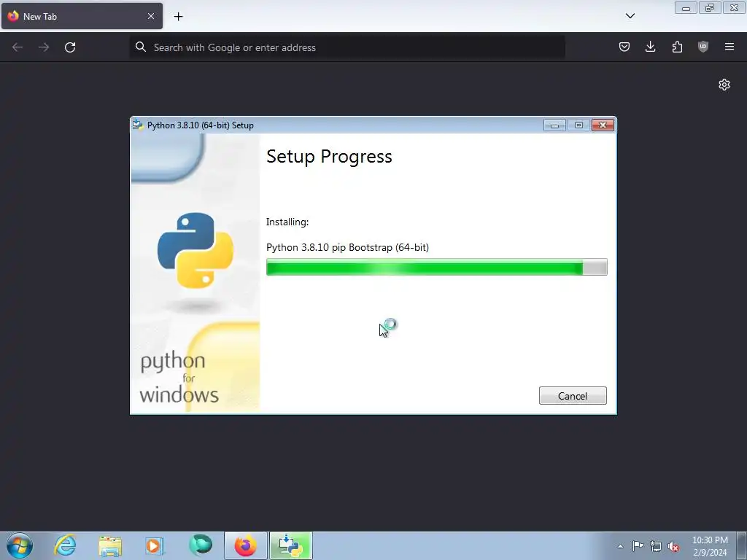747x560 pixels.
Task: Go back in Firefox history
Action: 18,47
